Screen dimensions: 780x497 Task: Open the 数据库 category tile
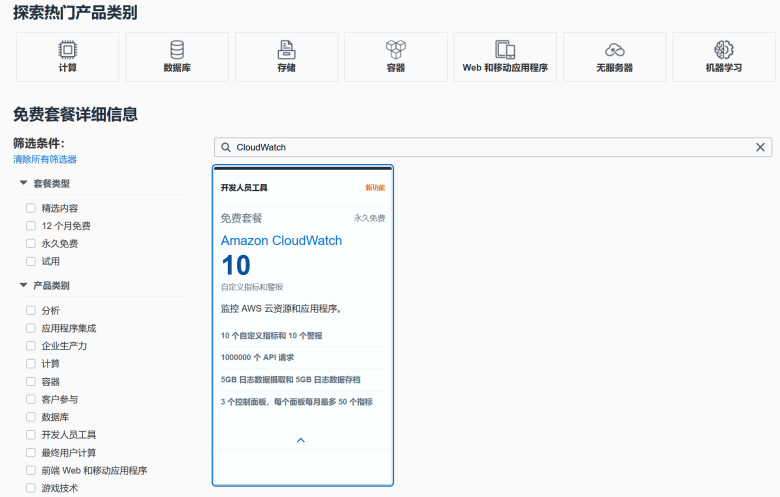point(177,57)
